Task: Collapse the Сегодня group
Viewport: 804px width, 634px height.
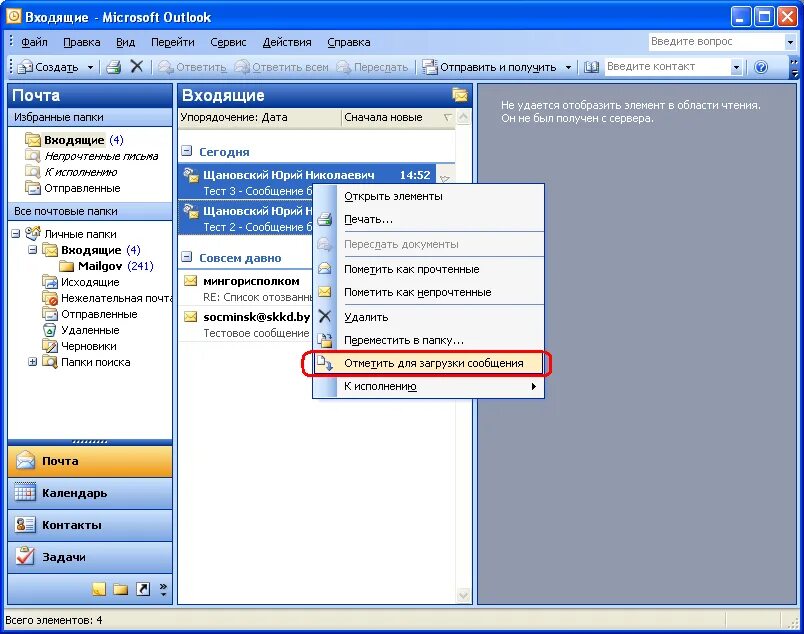Action: click(x=187, y=151)
